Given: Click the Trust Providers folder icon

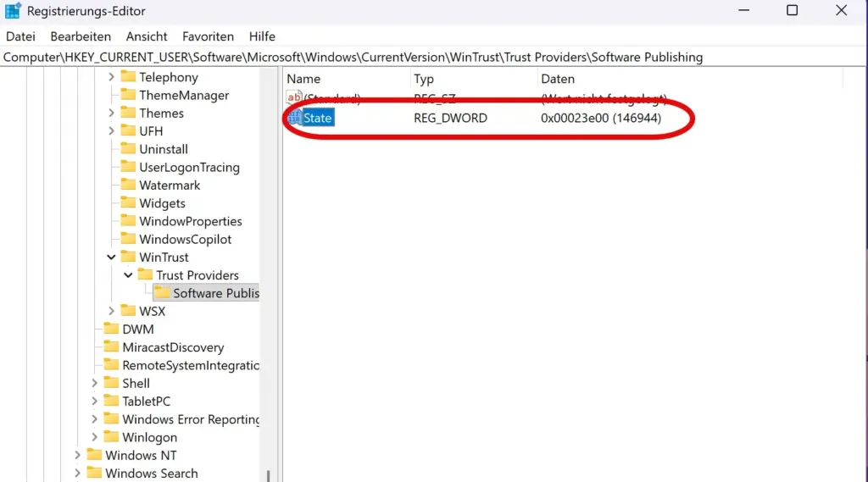Looking at the screenshot, I should [145, 274].
